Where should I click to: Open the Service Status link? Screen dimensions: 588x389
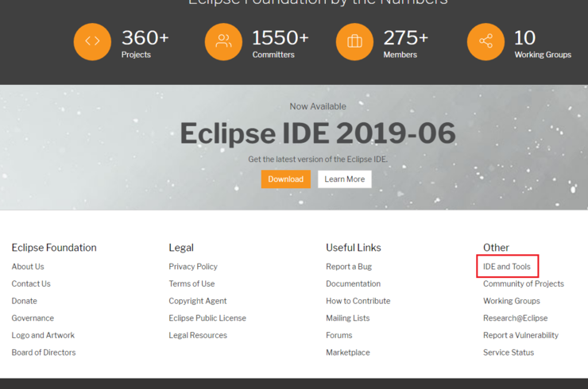pyautogui.click(x=509, y=352)
